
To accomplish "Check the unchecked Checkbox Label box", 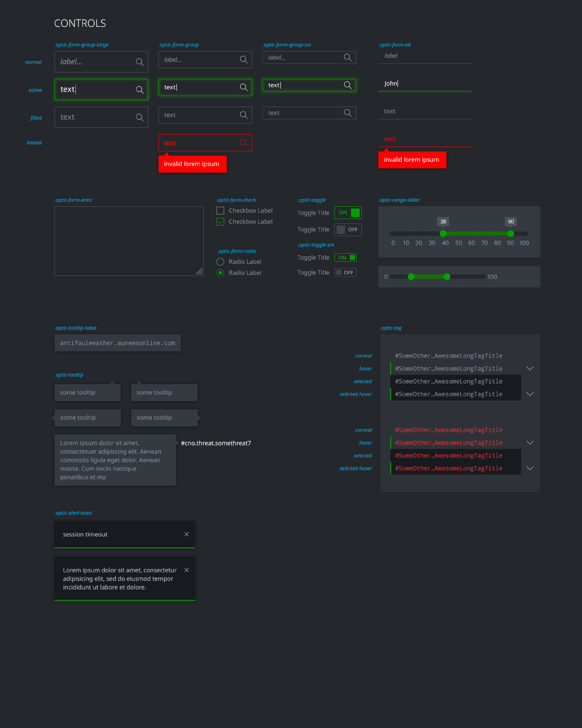I will tap(220, 211).
